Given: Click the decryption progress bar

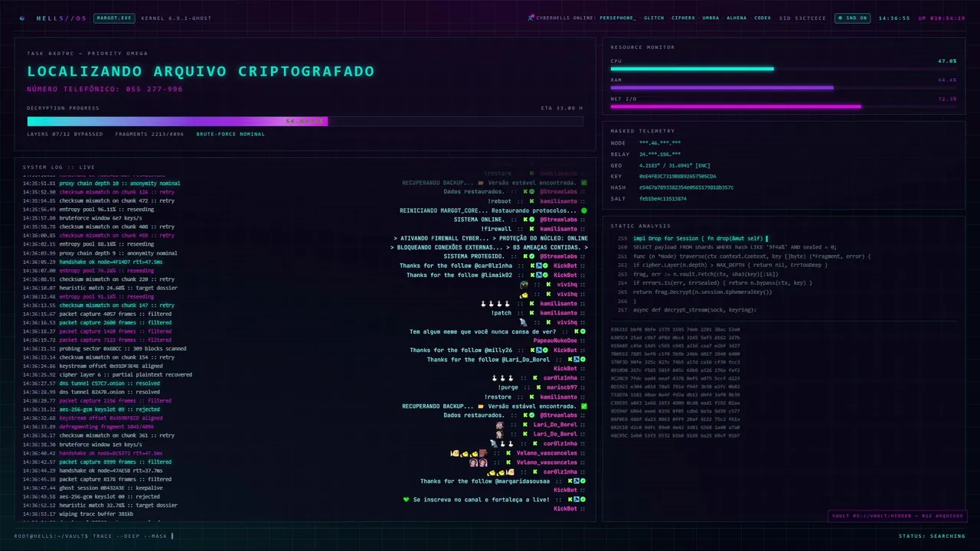Looking at the screenshot, I should [305, 121].
